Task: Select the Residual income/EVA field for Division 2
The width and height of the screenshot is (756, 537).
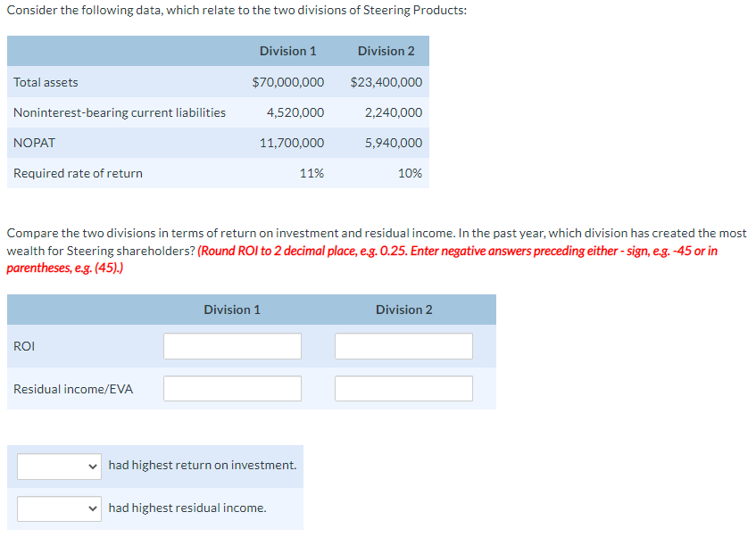Action: [403, 388]
